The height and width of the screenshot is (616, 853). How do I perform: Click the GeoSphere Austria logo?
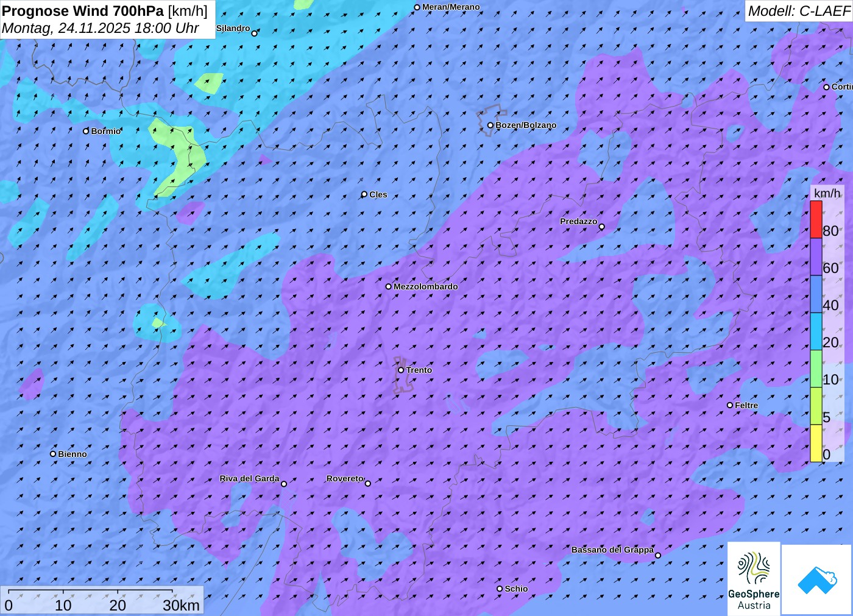(754, 578)
